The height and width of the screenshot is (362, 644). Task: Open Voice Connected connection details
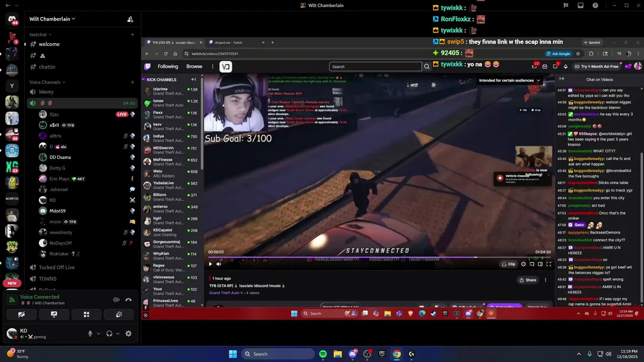point(40,297)
